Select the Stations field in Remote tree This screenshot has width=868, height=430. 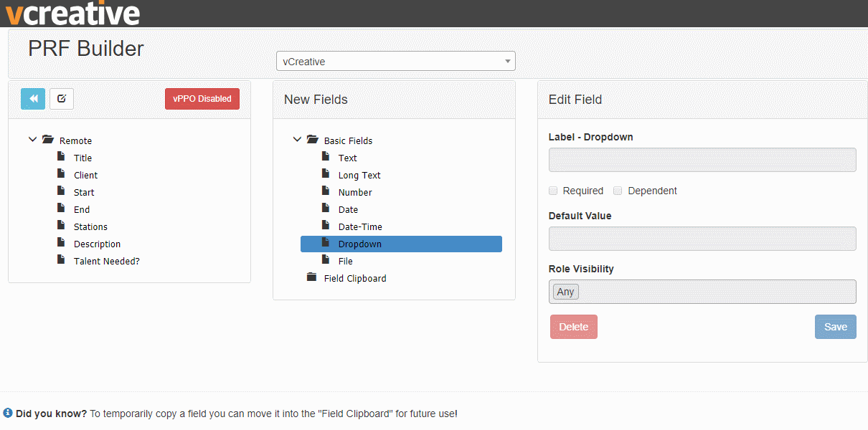91,227
